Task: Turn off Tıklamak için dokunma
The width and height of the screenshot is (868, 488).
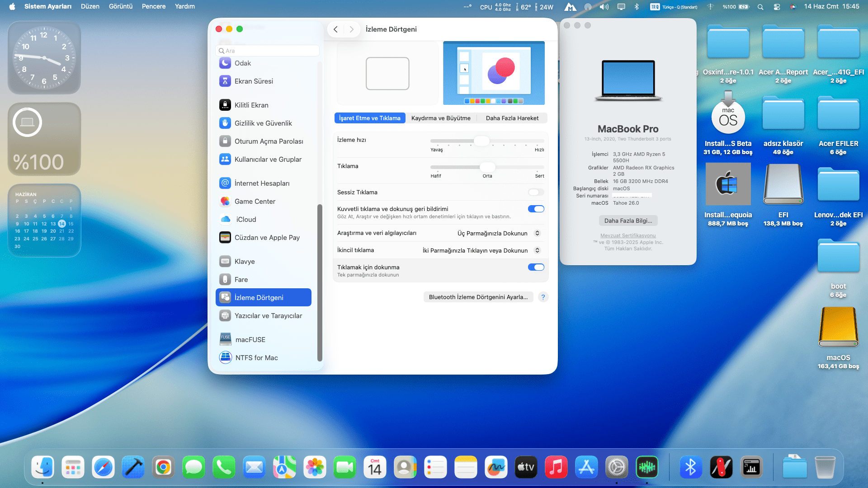Action: tap(536, 267)
